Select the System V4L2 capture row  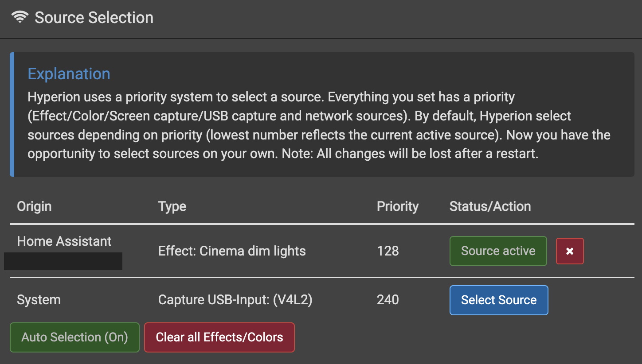(39, 300)
